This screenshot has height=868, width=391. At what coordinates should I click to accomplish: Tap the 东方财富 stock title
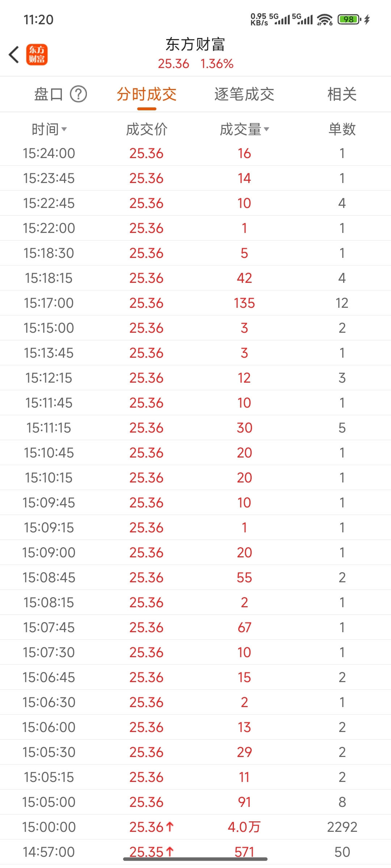pos(195,45)
